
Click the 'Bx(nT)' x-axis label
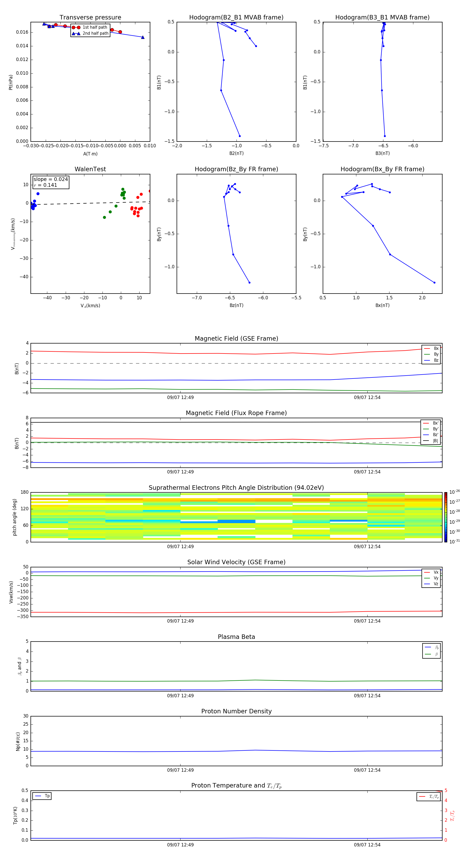click(x=382, y=305)
